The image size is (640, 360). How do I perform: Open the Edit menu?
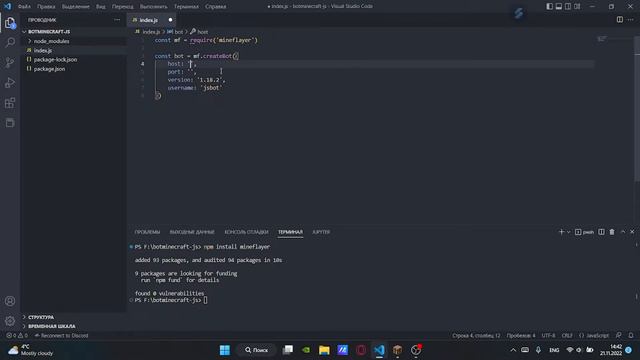[46, 7]
